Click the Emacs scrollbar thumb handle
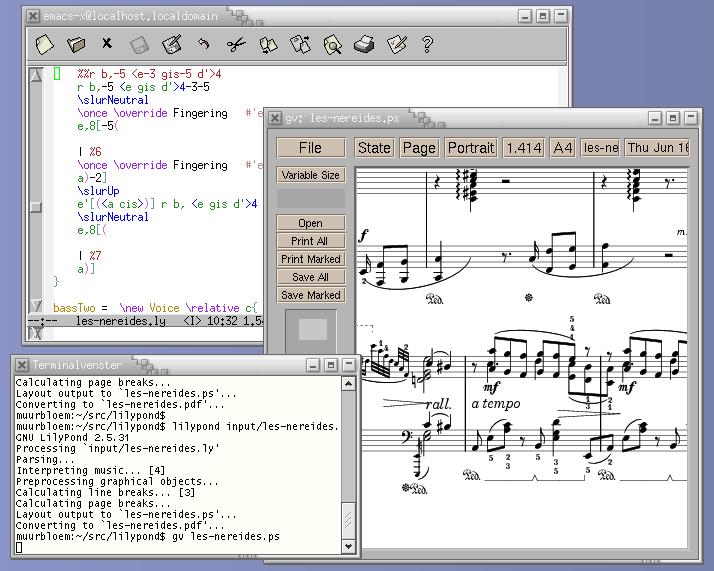Image resolution: width=714 pixels, height=571 pixels. point(36,207)
